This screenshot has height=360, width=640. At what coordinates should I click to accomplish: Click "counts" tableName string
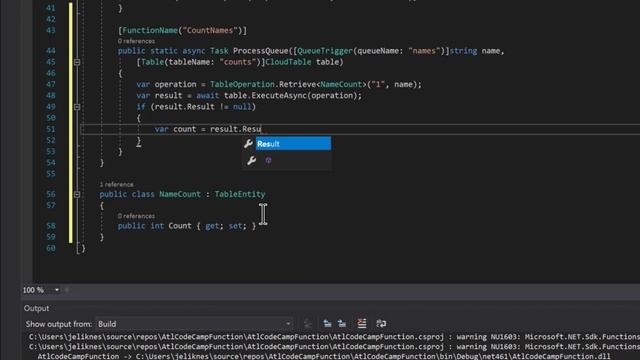point(238,62)
